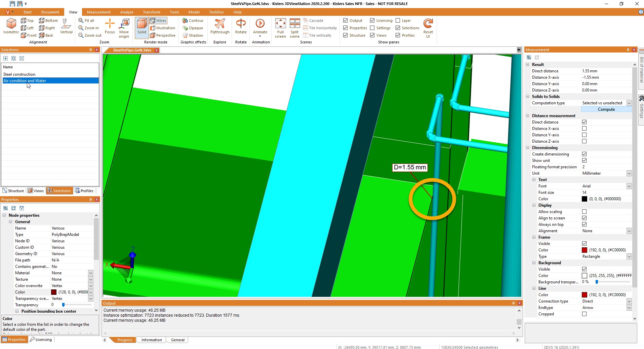Align view to Top

tap(27, 21)
